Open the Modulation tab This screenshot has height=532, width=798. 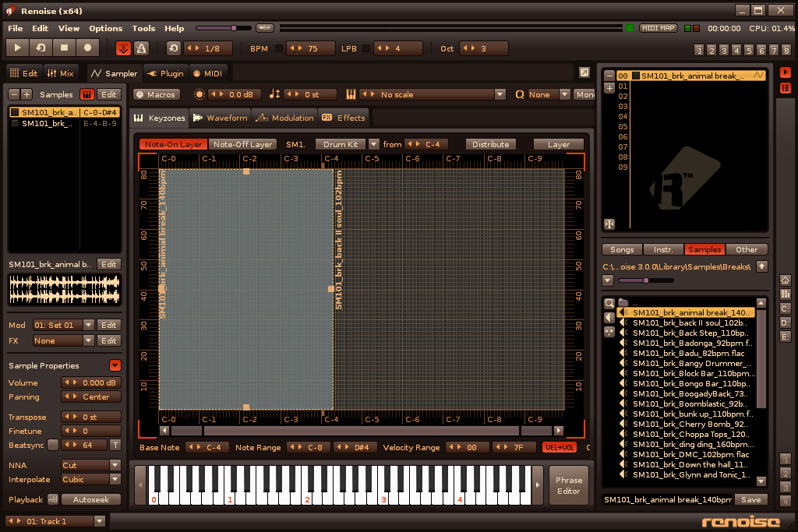(284, 118)
